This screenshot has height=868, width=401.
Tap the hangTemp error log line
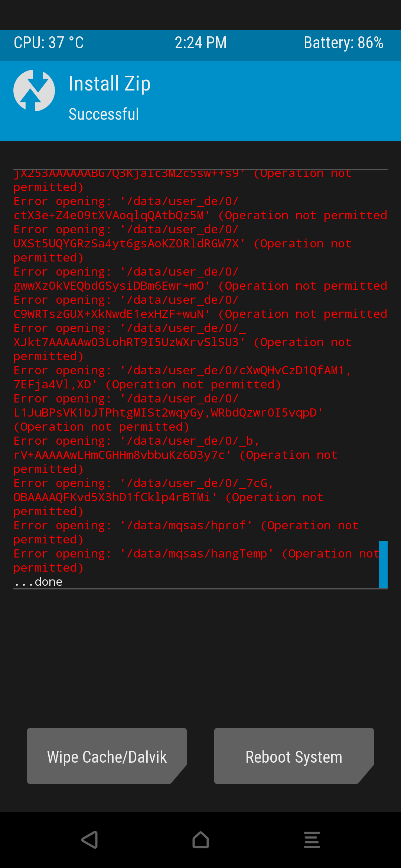197,560
